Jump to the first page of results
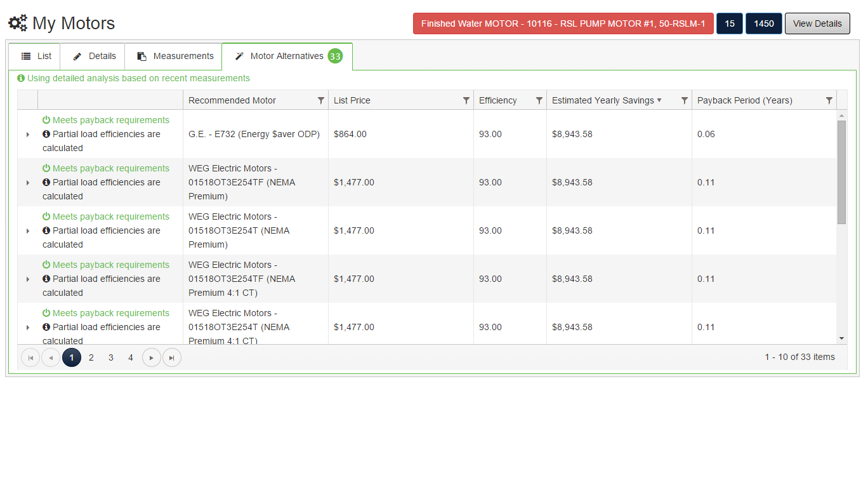Screen dimensions: 868x499 point(30,357)
